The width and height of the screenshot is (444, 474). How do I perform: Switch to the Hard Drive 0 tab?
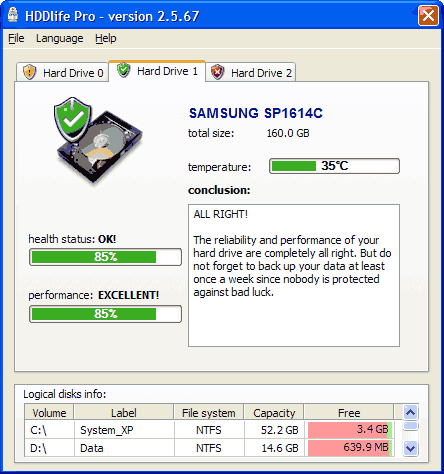coord(63,72)
